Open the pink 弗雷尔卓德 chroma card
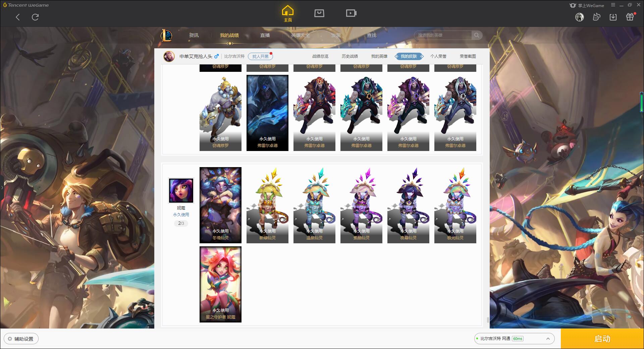This screenshot has width=644, height=349. [x=408, y=113]
